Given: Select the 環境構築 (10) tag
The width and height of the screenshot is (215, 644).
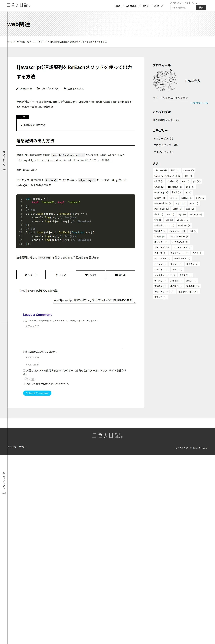Looking at the screenshot, I should click(193, 286).
